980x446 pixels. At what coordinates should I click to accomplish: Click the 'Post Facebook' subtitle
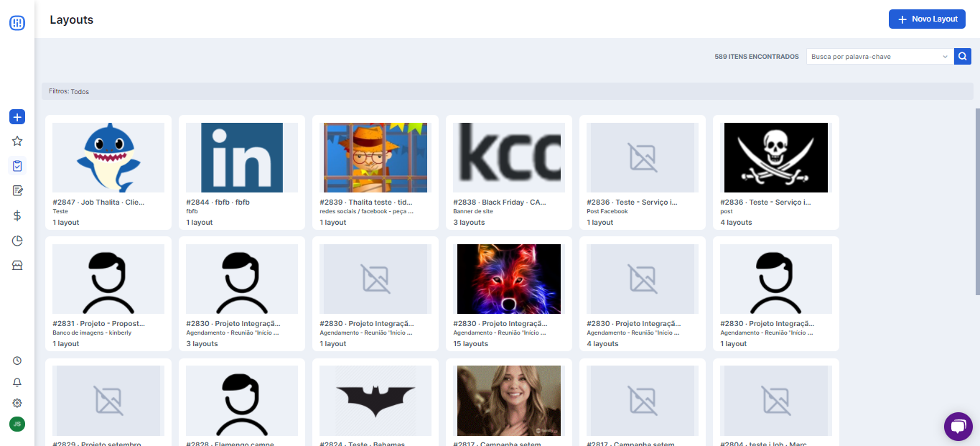coord(607,212)
